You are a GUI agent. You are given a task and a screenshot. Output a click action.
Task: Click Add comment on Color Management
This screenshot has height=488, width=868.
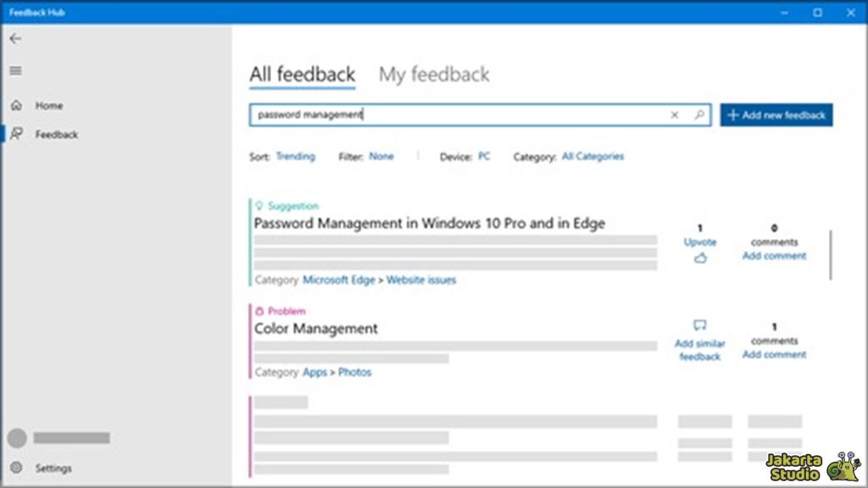pos(774,355)
